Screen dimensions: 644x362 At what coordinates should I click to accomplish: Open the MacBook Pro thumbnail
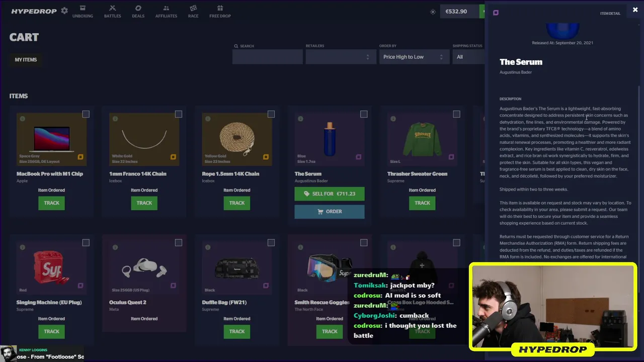tap(51, 139)
